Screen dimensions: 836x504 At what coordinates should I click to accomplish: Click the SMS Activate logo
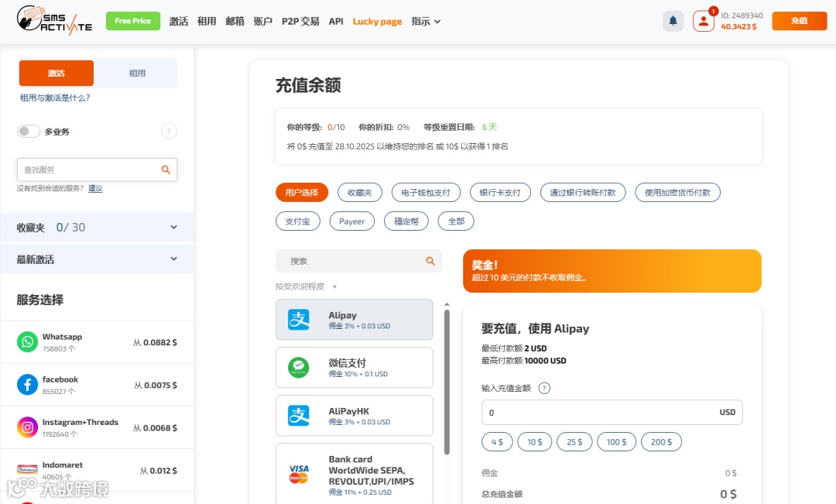(x=54, y=20)
